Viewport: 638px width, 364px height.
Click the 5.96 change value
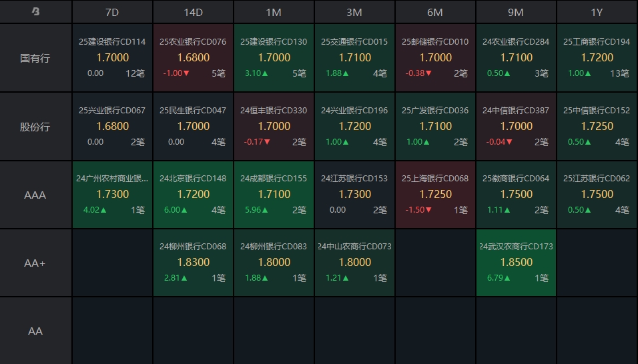tap(256, 210)
